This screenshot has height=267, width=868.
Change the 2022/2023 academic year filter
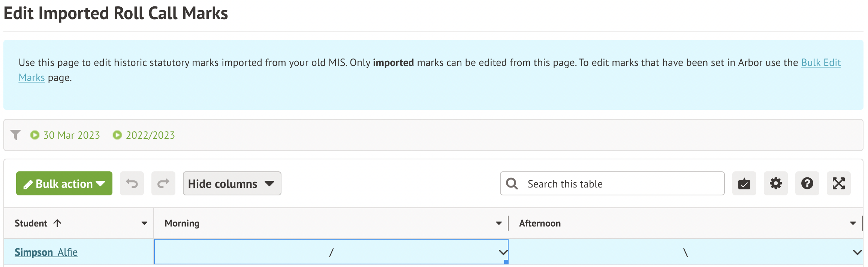tap(150, 135)
